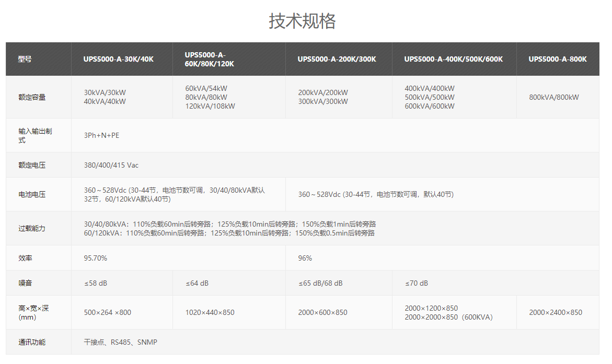612x364 pixels.
Task: Click the 技术规格 page heading
Action: 302,21
